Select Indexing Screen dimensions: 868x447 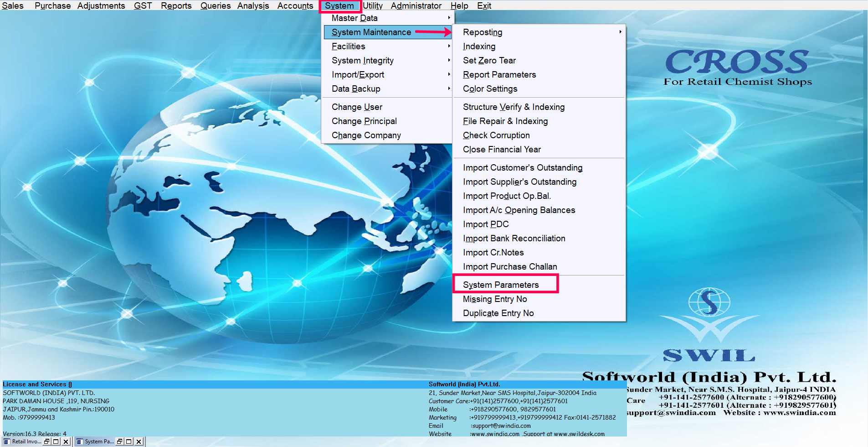tap(539, 46)
